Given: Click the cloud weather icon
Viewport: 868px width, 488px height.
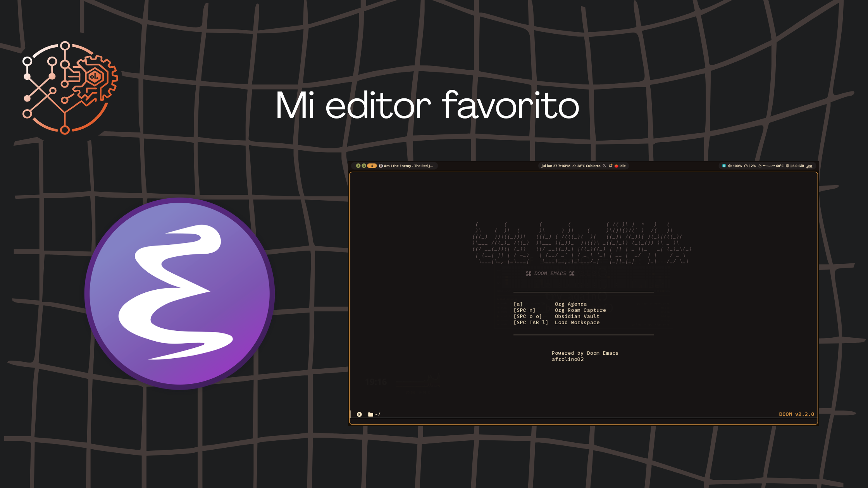Looking at the screenshot, I should coord(574,166).
